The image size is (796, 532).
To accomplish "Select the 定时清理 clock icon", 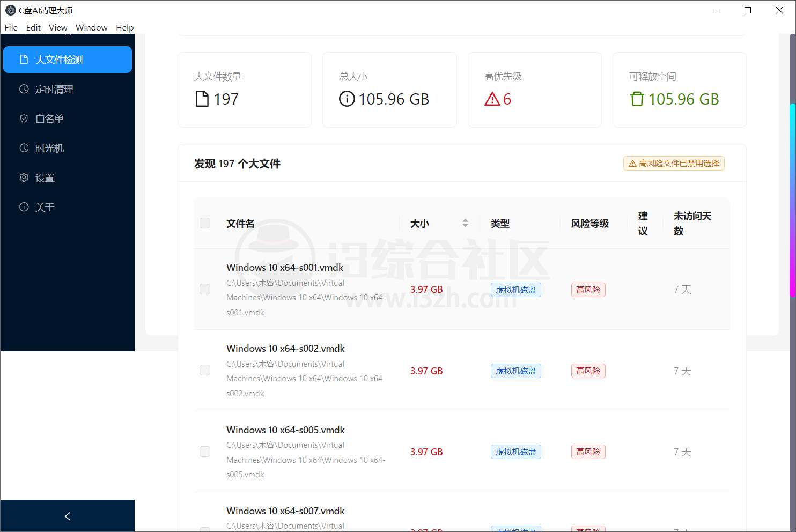I will pos(23,89).
